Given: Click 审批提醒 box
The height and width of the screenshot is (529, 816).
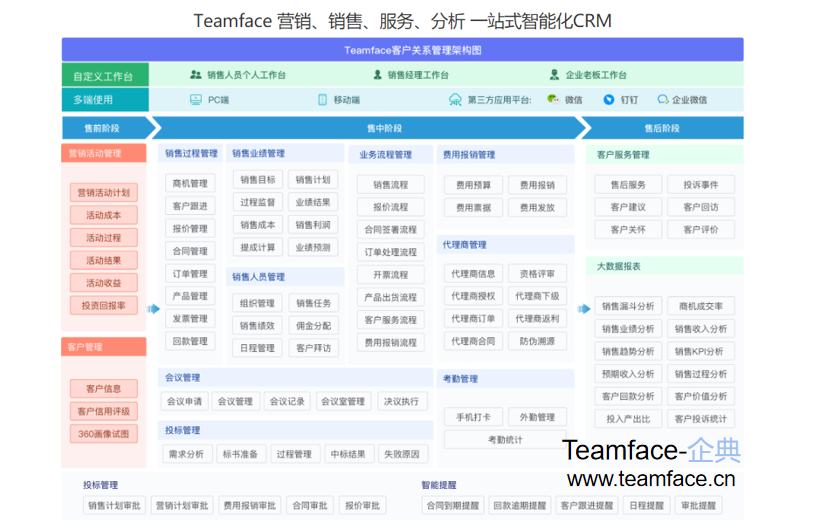Looking at the screenshot, I should pos(698,506).
